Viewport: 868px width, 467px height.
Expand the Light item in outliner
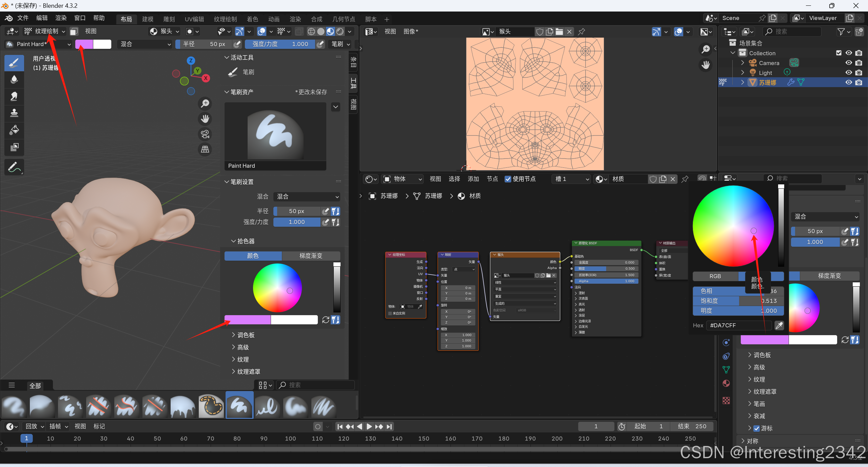(x=742, y=73)
